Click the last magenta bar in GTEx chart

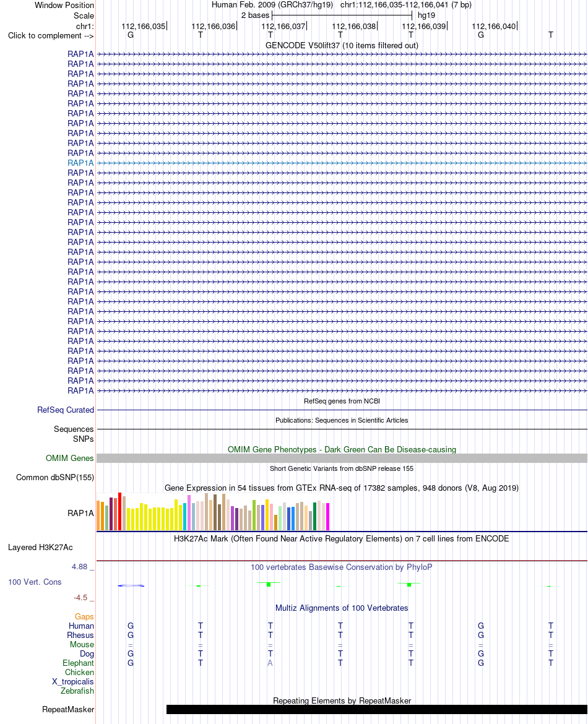(x=328, y=517)
